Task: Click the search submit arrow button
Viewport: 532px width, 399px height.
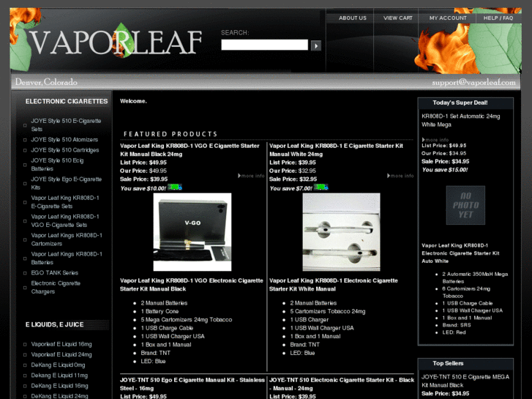Action: tap(316, 45)
